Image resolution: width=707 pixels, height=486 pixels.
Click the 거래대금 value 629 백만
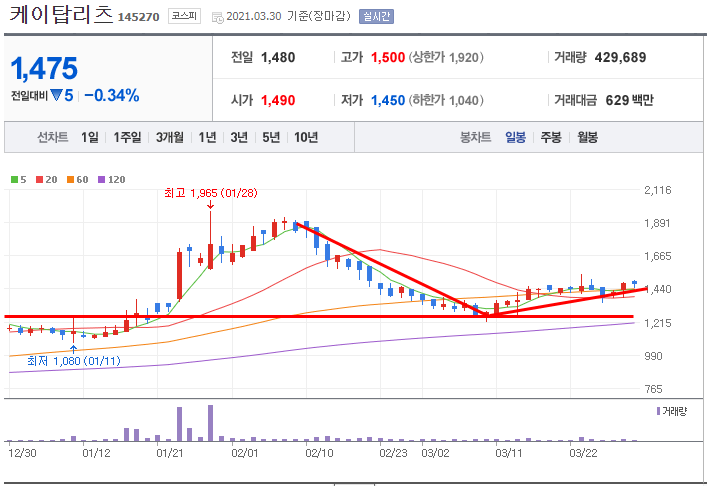click(629, 100)
